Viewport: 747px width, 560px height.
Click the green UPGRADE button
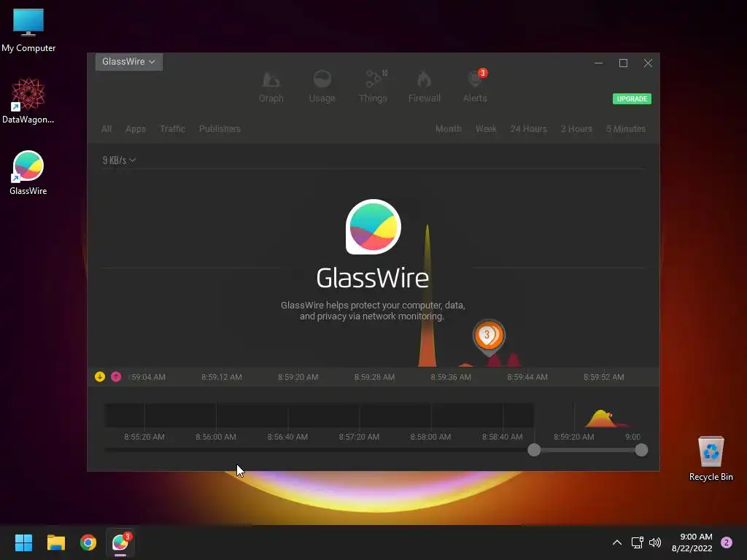click(632, 99)
